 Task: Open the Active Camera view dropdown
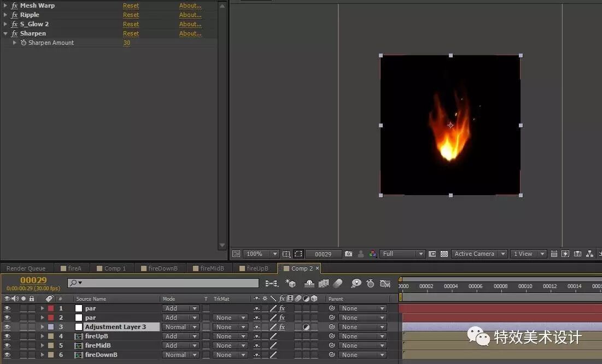479,254
